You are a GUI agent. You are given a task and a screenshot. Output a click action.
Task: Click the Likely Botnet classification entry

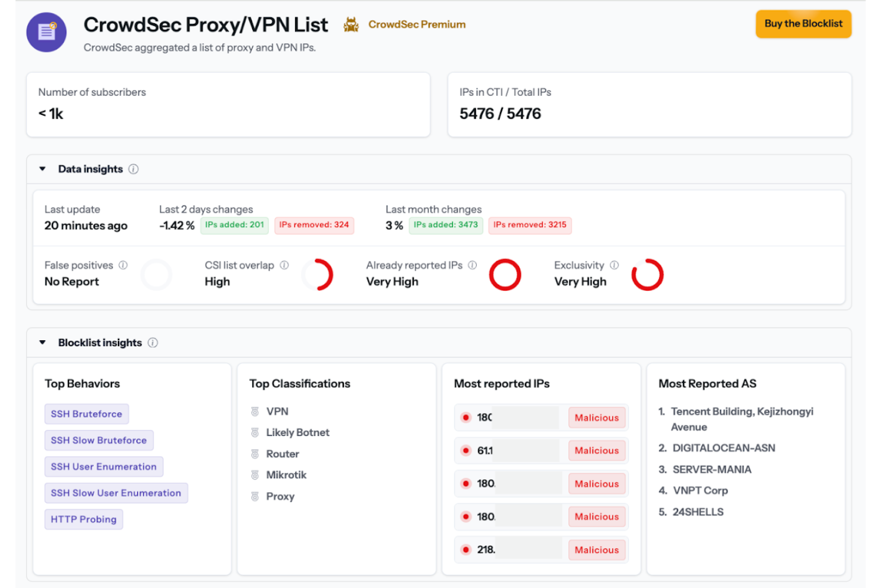tap(297, 433)
